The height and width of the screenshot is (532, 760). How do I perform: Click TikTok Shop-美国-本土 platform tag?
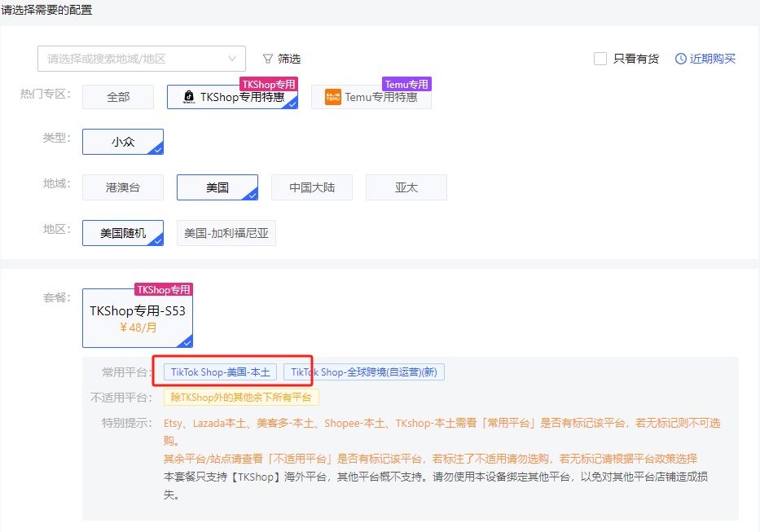tap(221, 372)
